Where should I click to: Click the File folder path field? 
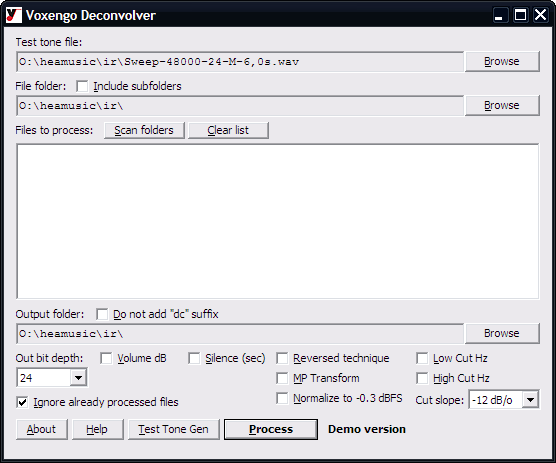pyautogui.click(x=240, y=106)
